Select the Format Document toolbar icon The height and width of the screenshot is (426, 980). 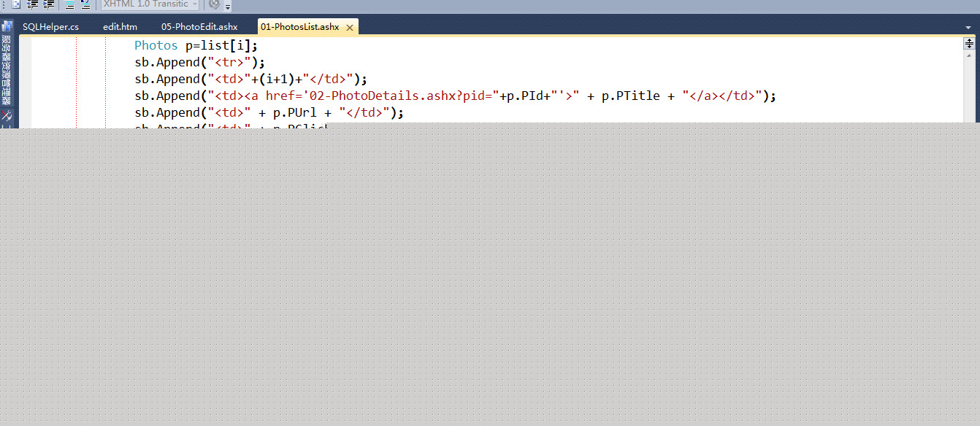tap(17, 4)
